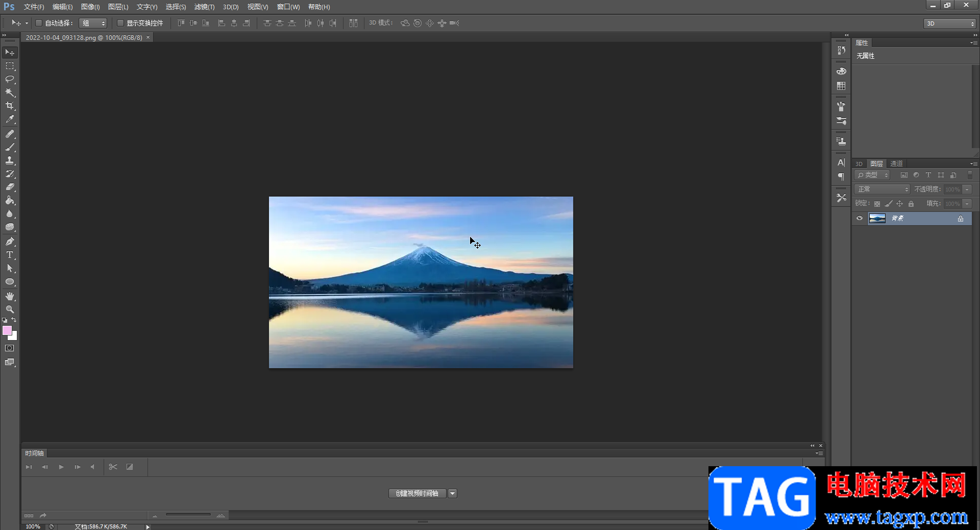Click the timeline zoom slider
Screen dimensions: 980x530
(188, 515)
